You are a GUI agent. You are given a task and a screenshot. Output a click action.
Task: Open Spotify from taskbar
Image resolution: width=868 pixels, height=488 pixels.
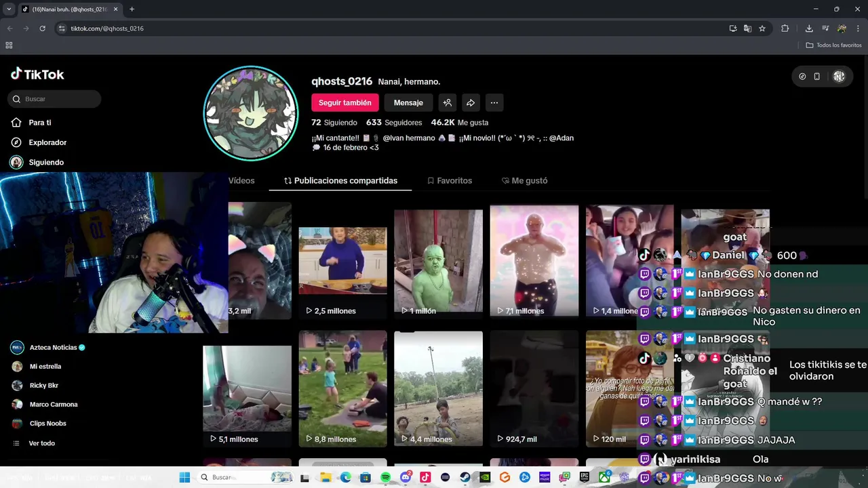point(385,477)
